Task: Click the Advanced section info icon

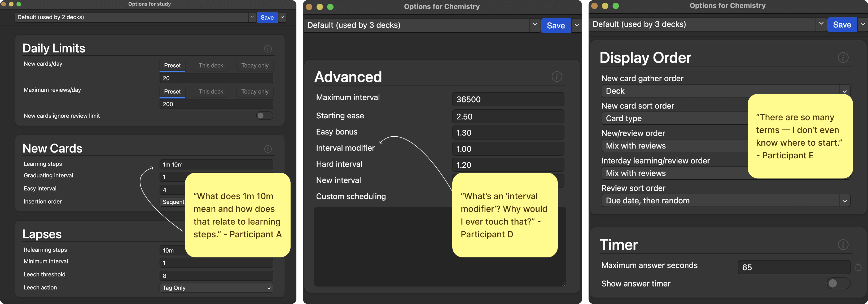Action: tap(557, 77)
